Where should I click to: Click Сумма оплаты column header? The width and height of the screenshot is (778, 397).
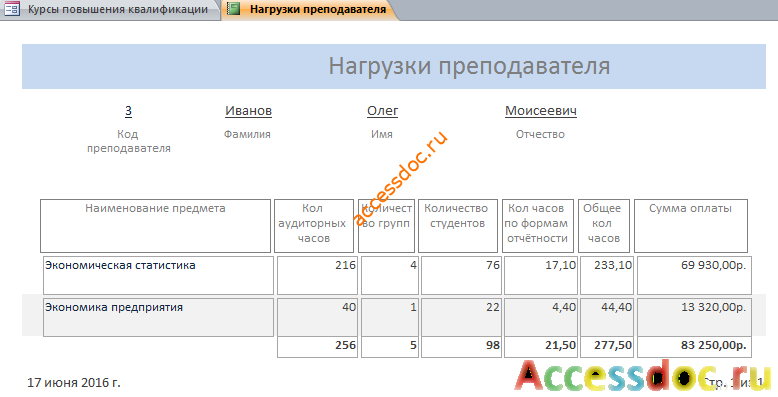(691, 226)
